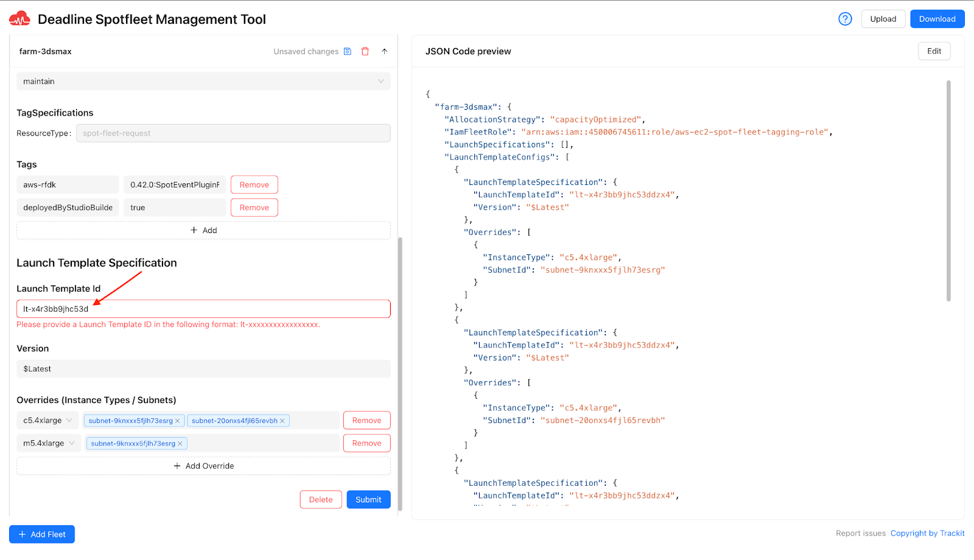Screen dimensions: 974x560
Task: Add a new tag
Action: click(x=203, y=231)
